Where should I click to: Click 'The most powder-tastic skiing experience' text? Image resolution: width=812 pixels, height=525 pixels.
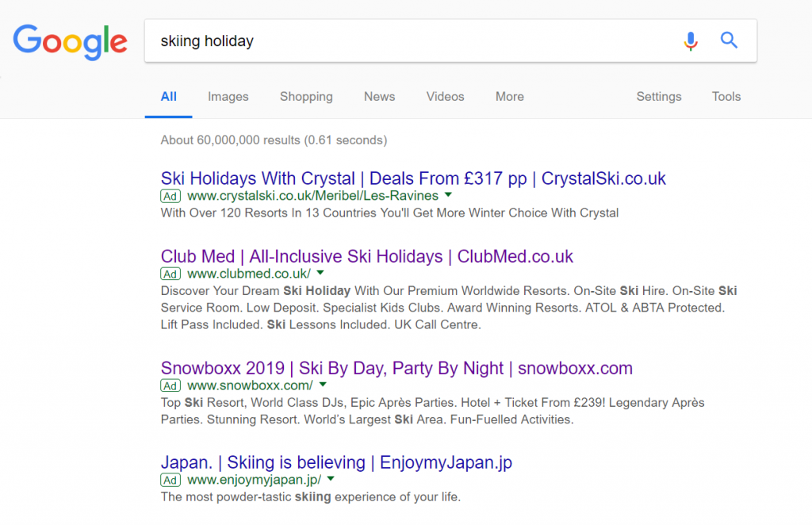pos(311,497)
